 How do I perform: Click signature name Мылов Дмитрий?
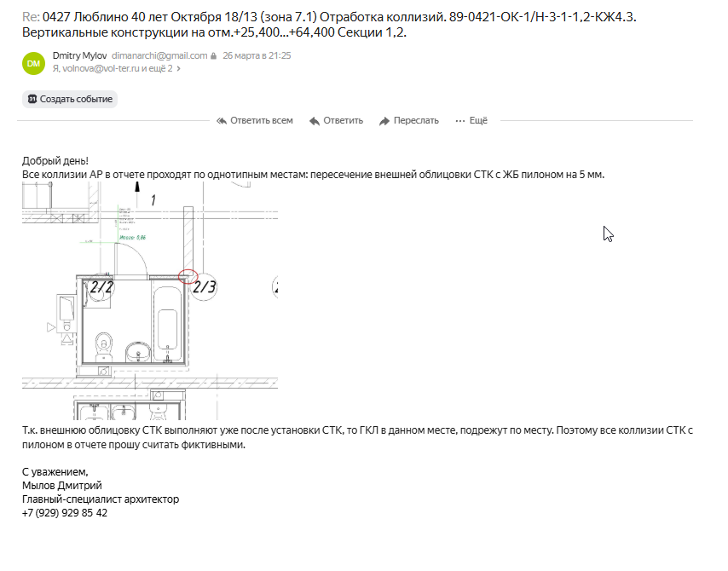point(61,486)
